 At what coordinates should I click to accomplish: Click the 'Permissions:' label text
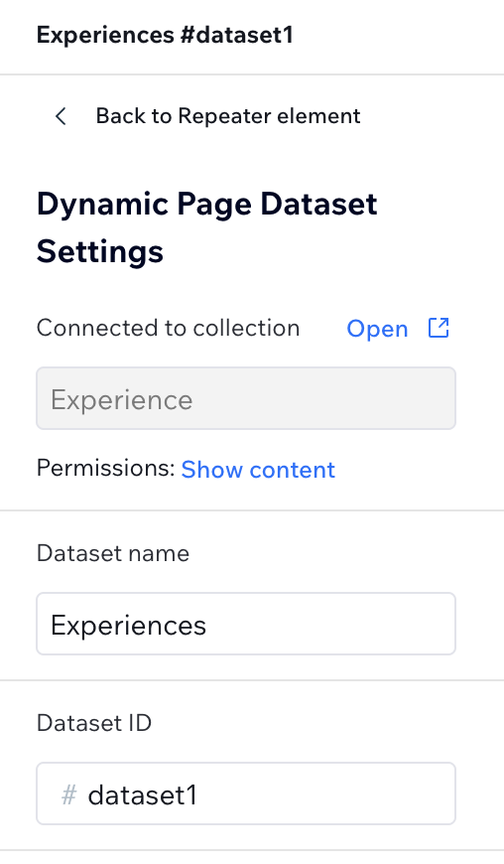pyautogui.click(x=105, y=469)
